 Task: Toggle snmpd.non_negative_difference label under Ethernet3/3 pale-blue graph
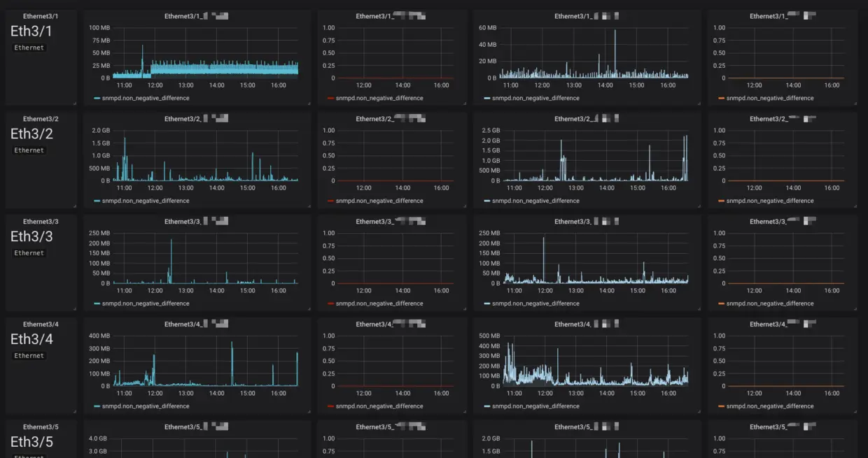pos(535,303)
